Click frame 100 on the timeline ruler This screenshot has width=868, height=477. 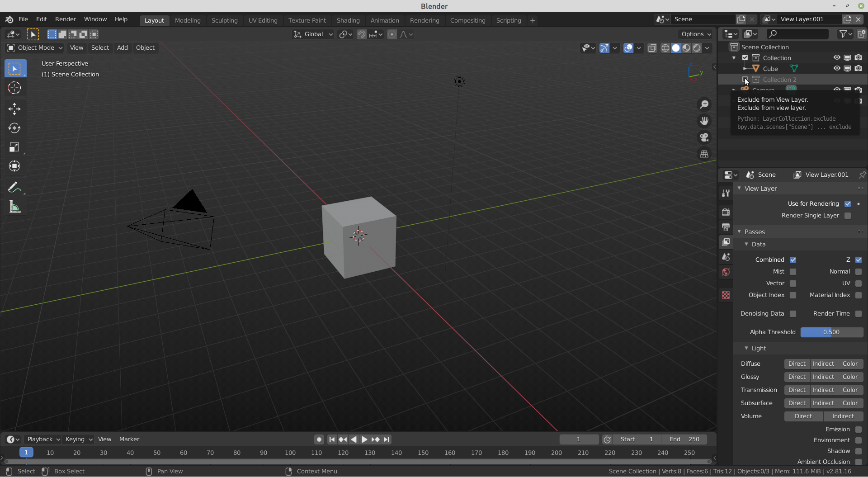(x=290, y=453)
